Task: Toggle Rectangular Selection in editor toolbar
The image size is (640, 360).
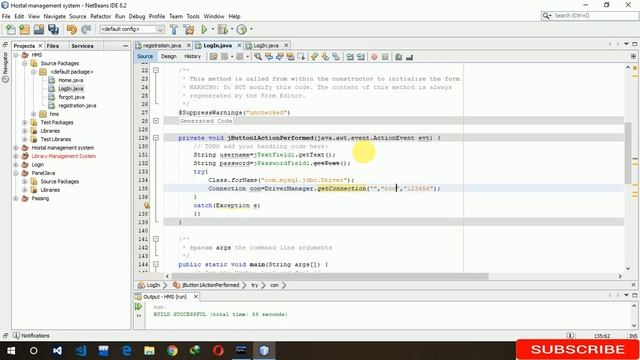Action: [301, 57]
